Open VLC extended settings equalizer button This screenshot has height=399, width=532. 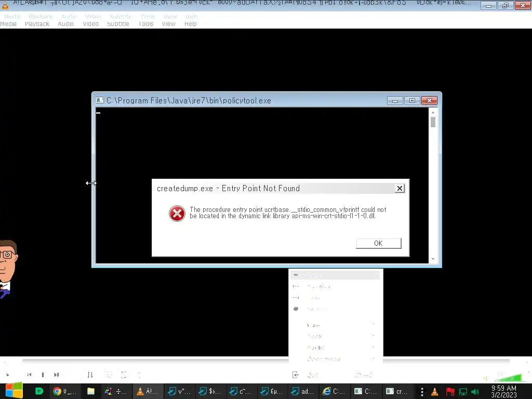[x=90, y=375]
